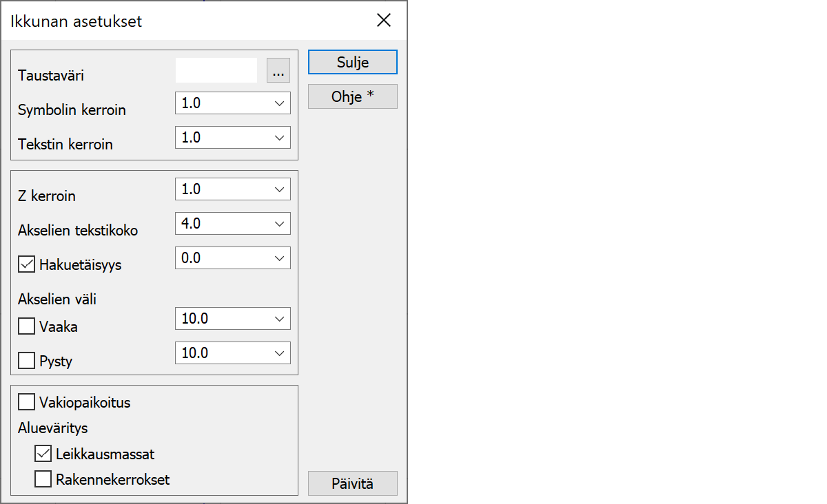Enable the Vakiopaikoitus checkbox
The image size is (827, 504).
[27, 402]
